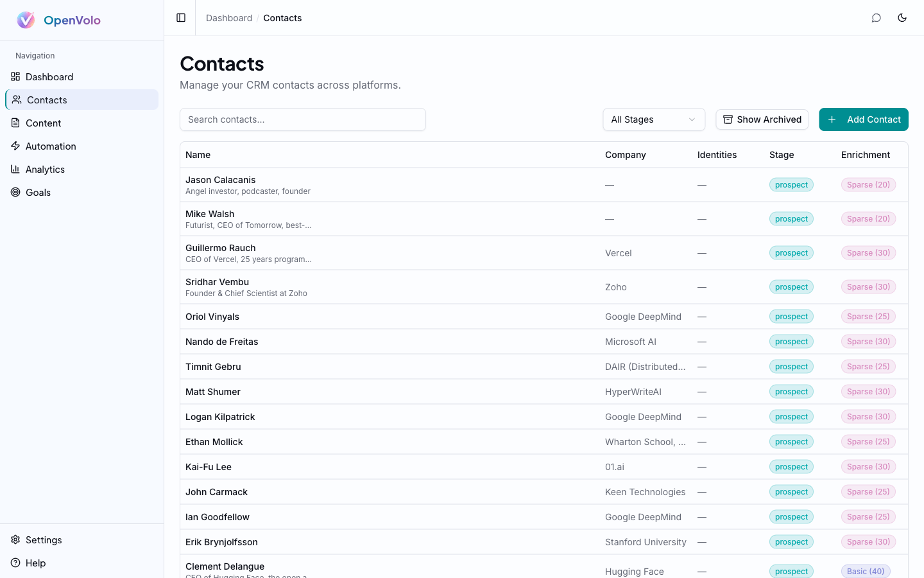Select Content in the navigation sidebar

point(43,123)
